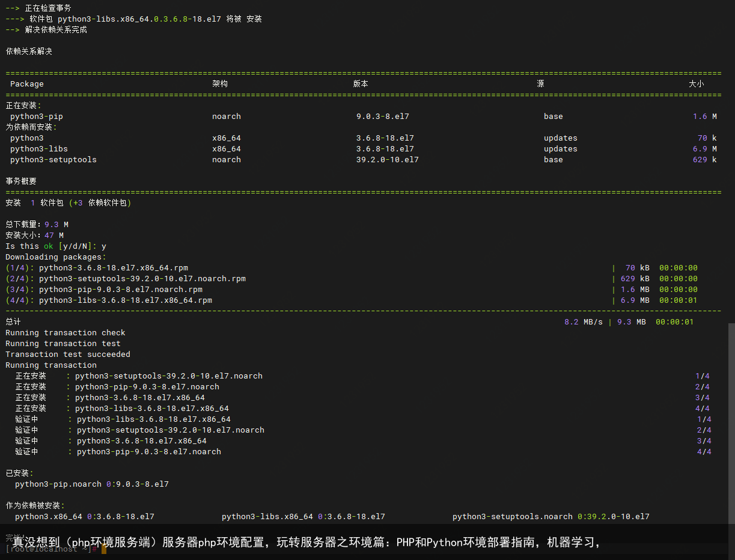The image size is (735, 560).
Task: Click the 'Running transaction test' line
Action: (63, 344)
